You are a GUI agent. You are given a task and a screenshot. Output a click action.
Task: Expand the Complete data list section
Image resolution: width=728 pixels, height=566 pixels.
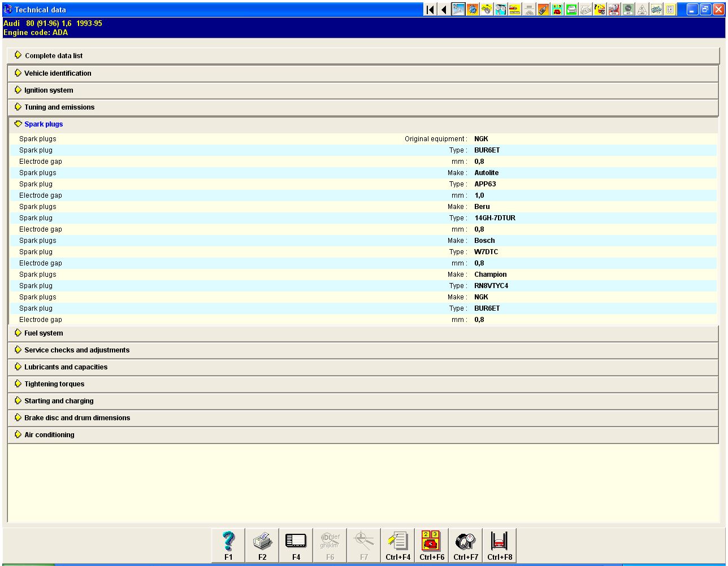pyautogui.click(x=363, y=55)
